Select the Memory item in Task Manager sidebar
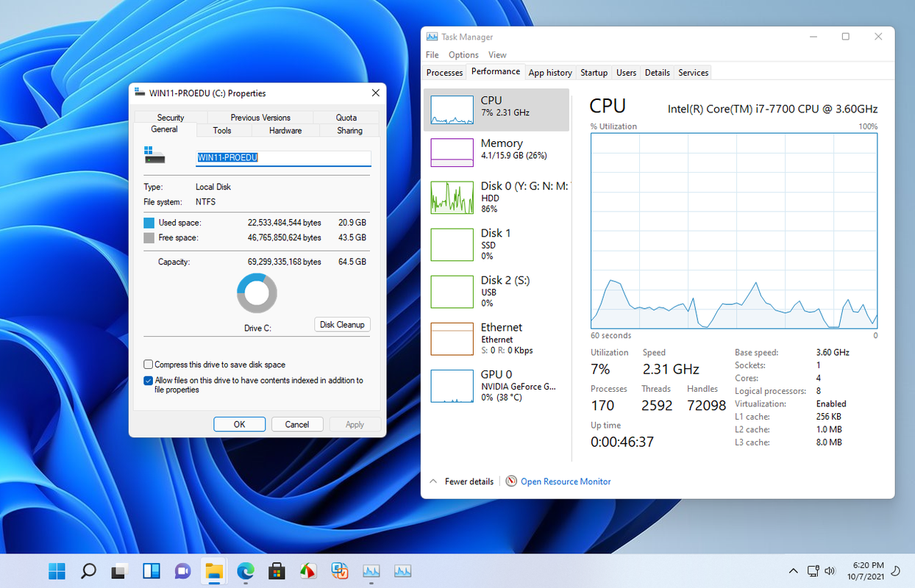Screen dimensions: 915x588 pos(496,153)
